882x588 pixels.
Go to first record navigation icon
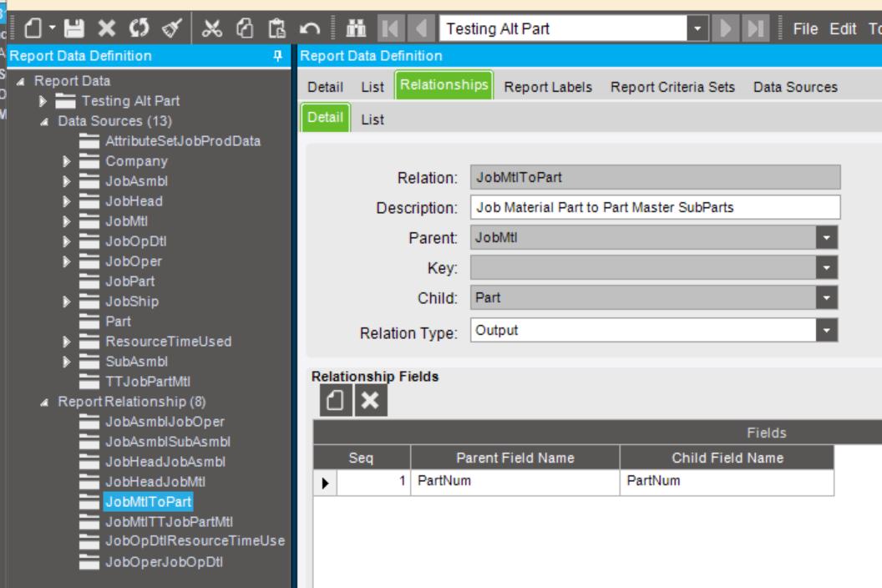(x=390, y=28)
